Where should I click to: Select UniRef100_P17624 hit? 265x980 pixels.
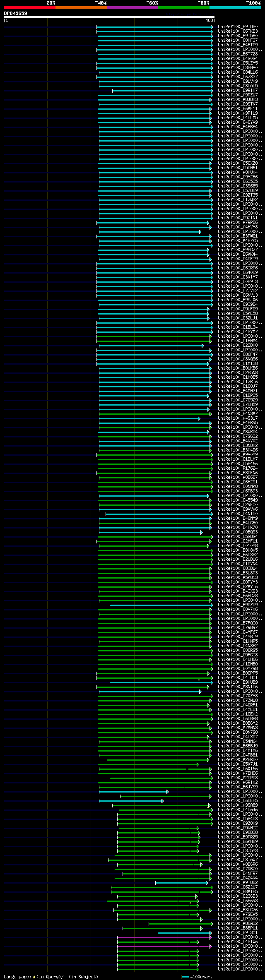coord(238,468)
